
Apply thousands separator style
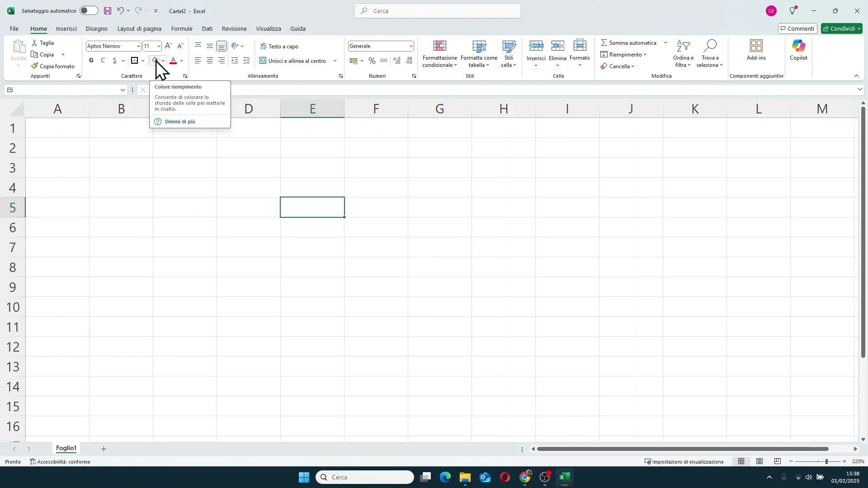(x=384, y=61)
